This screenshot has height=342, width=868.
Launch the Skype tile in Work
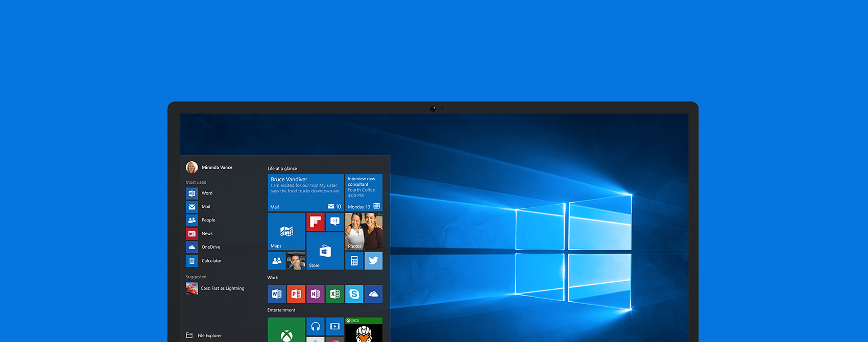354,294
